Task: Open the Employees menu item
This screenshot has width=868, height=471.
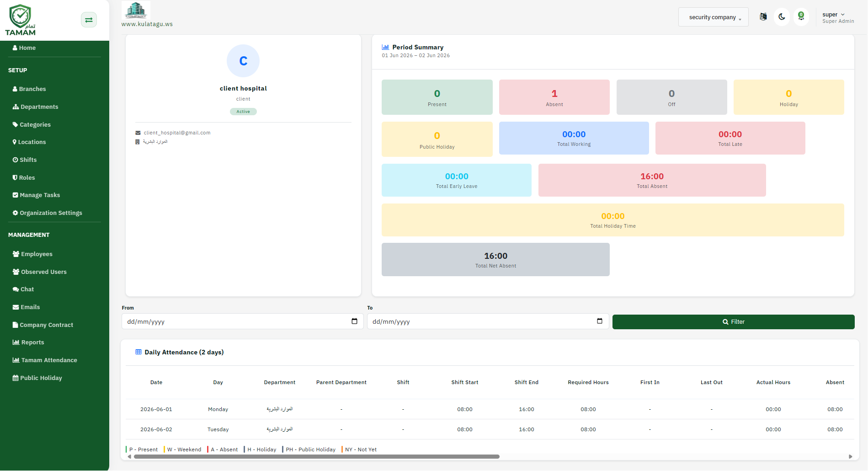Action: click(x=32, y=254)
